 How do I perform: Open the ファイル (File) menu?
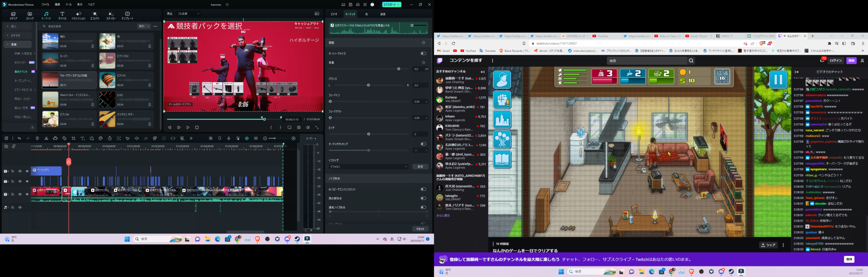pos(45,4)
